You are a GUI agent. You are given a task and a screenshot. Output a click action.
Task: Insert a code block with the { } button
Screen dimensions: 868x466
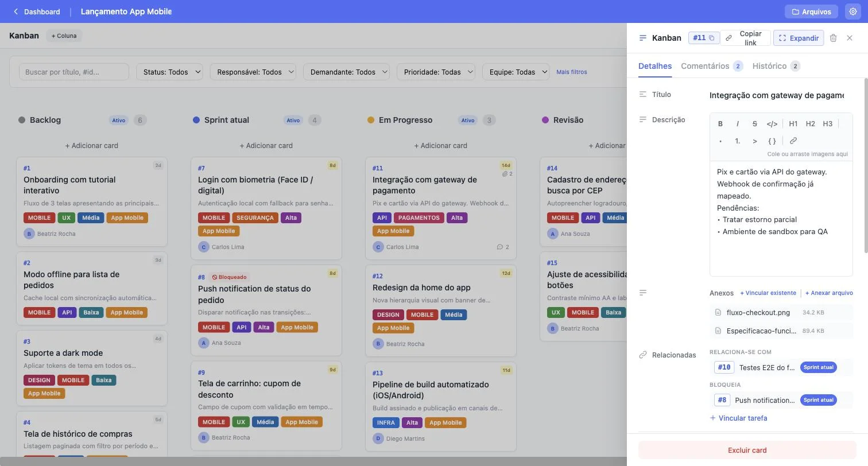(772, 141)
